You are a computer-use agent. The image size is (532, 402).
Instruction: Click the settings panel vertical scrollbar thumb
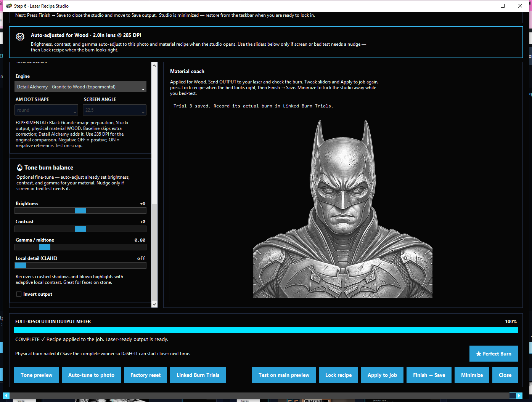154,252
